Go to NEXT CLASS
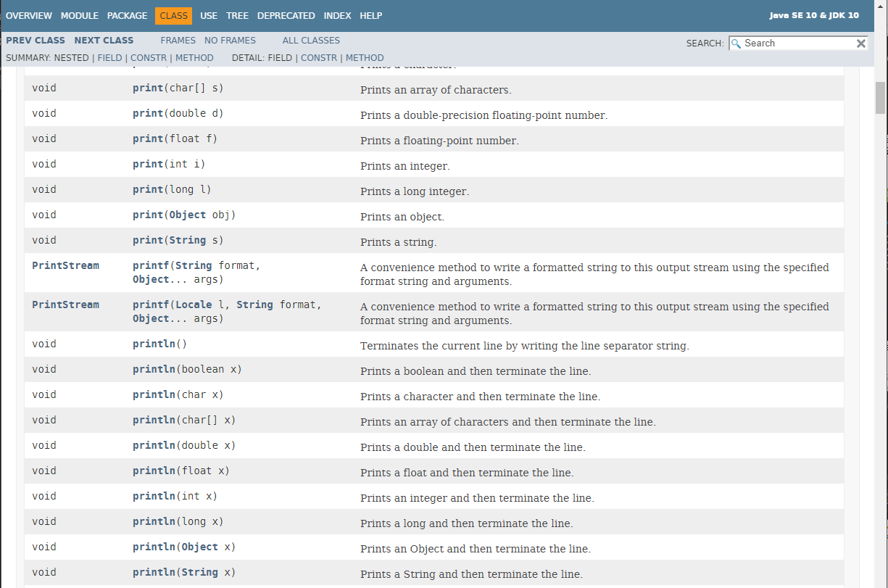The image size is (888, 588). click(x=104, y=41)
